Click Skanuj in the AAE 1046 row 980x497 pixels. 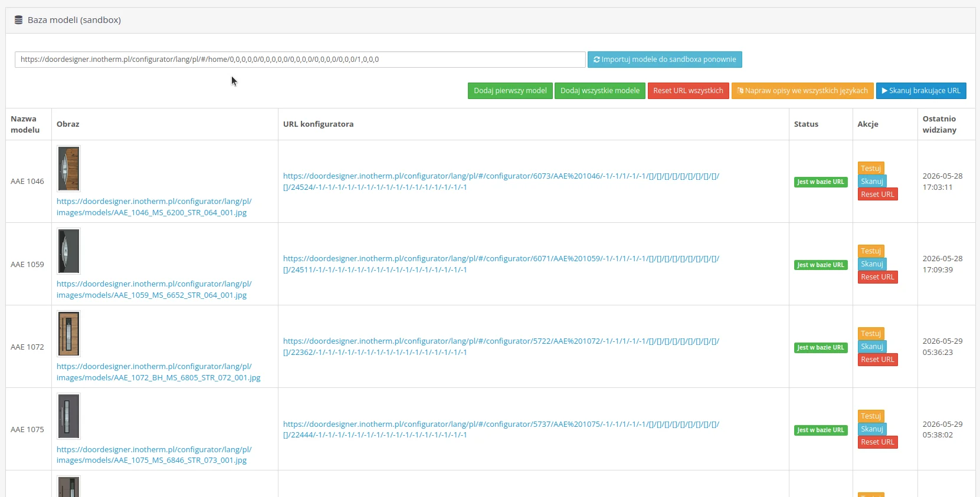click(872, 182)
